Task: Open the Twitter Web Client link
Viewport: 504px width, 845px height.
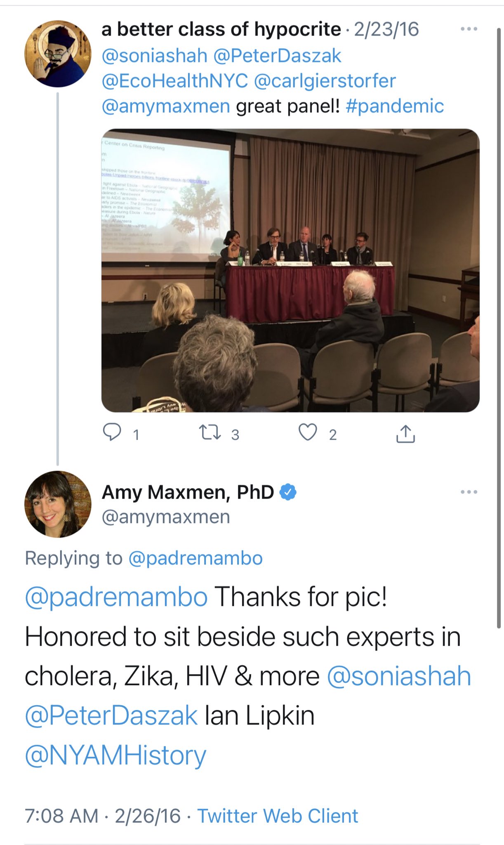Action: 278,816
